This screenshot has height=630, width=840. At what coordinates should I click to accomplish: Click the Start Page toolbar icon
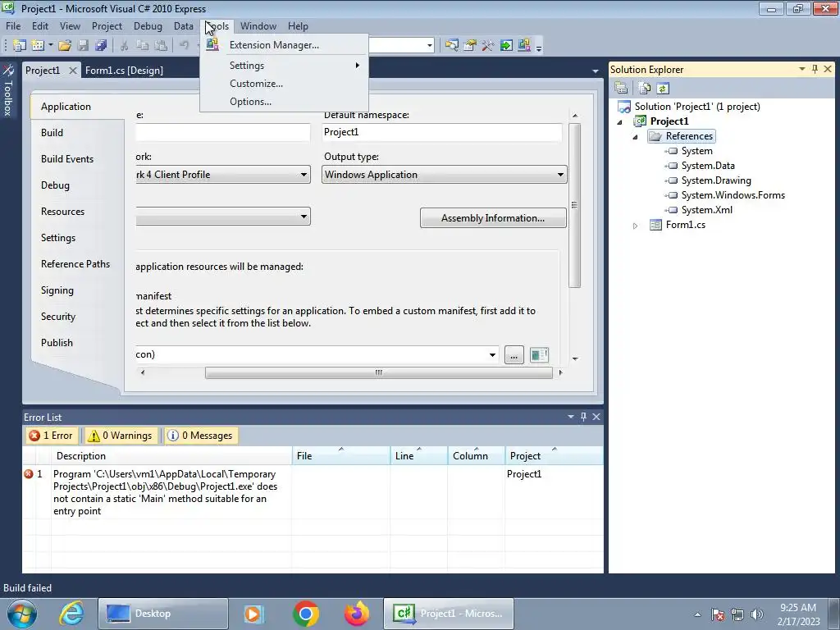tap(506, 46)
